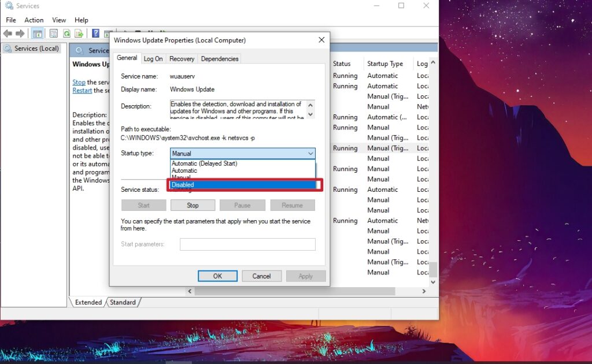Close the Windows Update Properties dialog
This screenshot has height=364, width=592.
[321, 40]
